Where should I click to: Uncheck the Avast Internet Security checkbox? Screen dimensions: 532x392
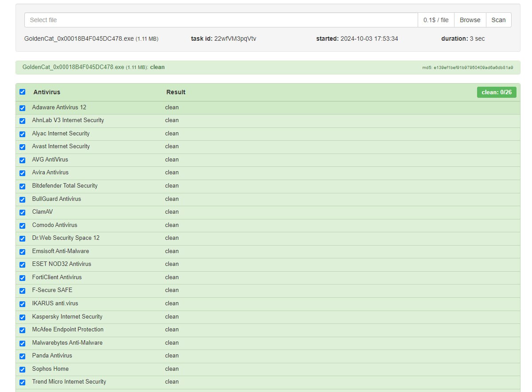[23, 147]
